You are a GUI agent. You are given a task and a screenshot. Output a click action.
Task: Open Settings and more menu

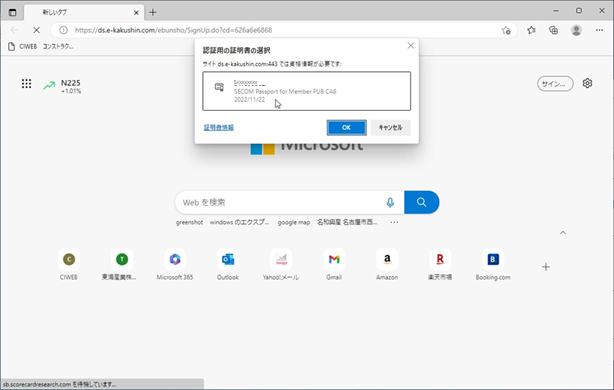coord(599,30)
